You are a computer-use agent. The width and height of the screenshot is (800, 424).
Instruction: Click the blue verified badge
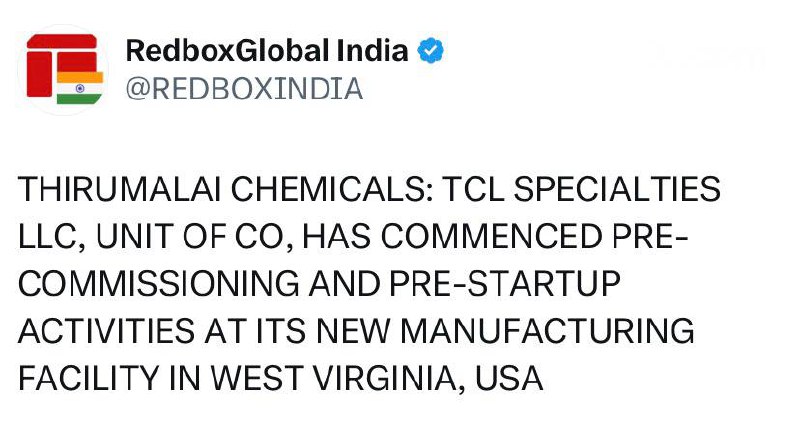(x=431, y=50)
